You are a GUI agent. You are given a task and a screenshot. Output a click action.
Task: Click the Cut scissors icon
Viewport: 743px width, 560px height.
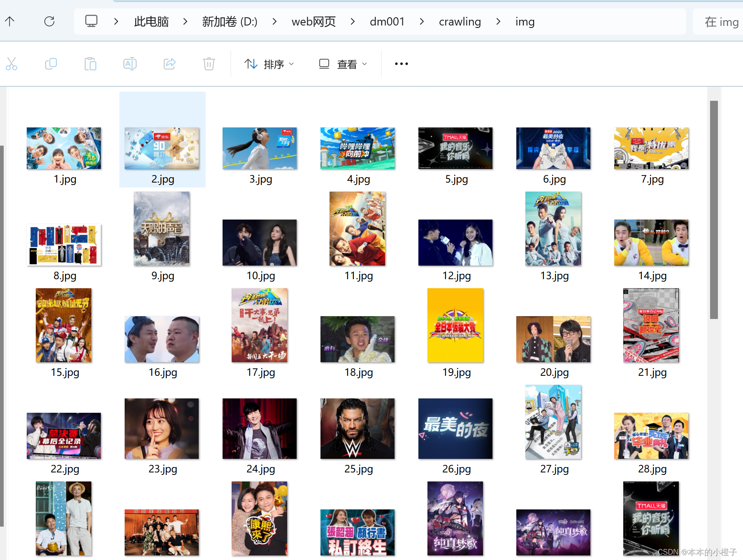[x=12, y=64]
